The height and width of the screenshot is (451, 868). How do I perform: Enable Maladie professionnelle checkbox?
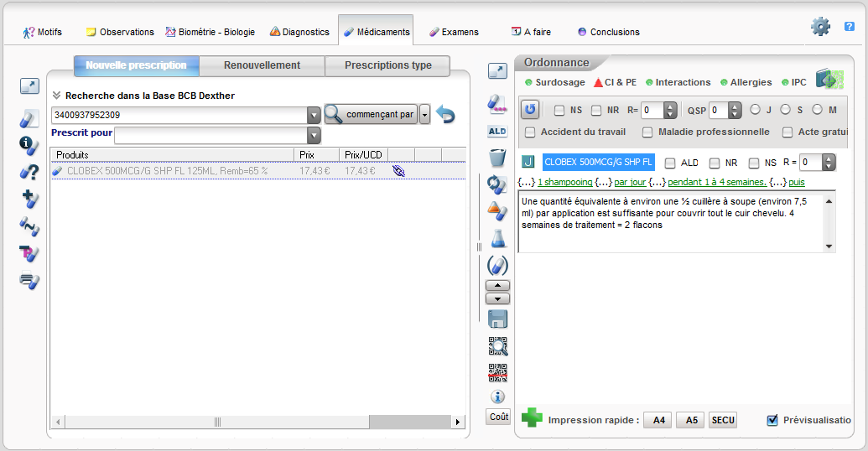[x=647, y=132]
